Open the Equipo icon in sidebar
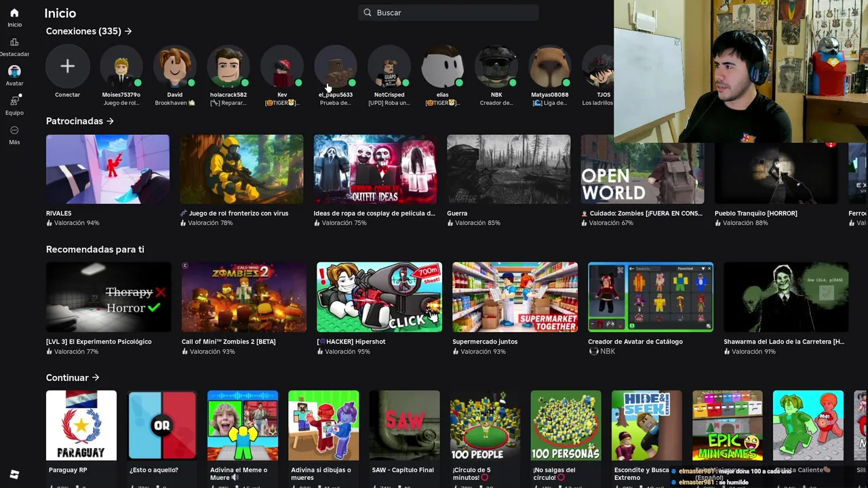The width and height of the screenshot is (868, 488). click(14, 101)
